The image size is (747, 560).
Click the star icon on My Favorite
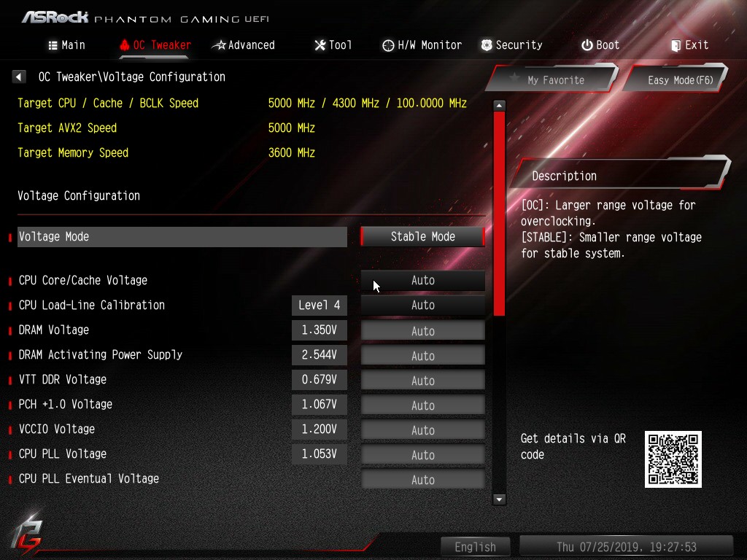coord(514,77)
